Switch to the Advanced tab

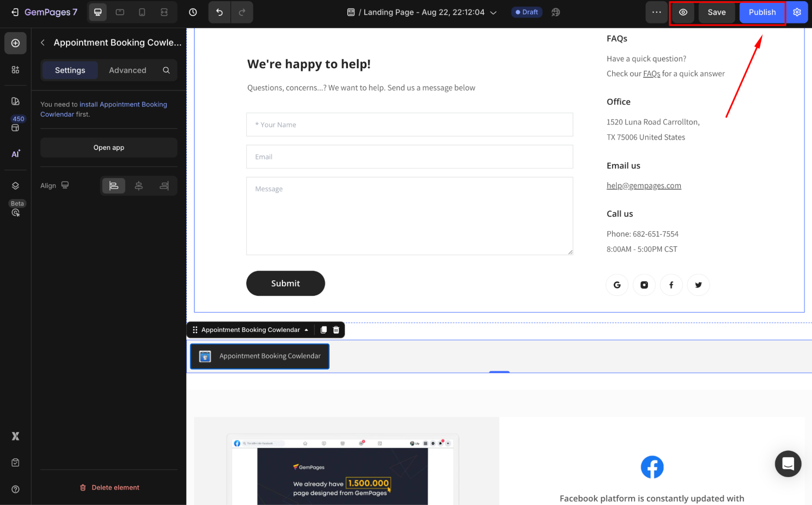128,70
